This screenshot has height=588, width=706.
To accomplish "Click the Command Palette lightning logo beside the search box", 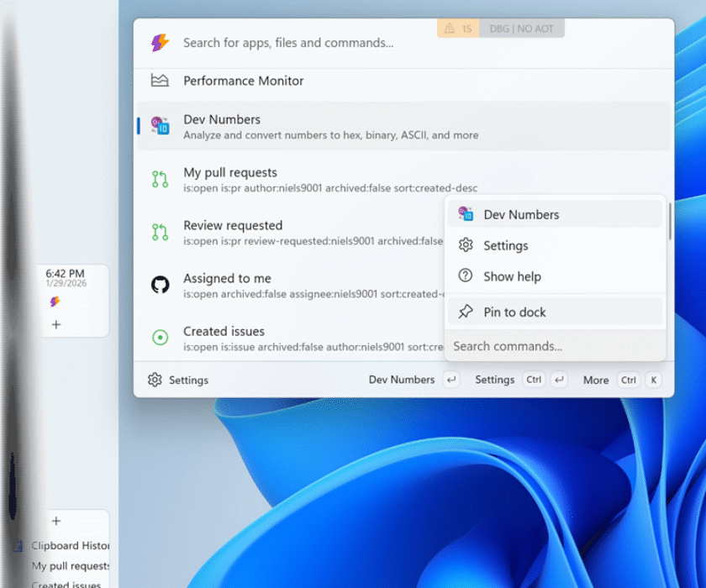I will pos(160,43).
